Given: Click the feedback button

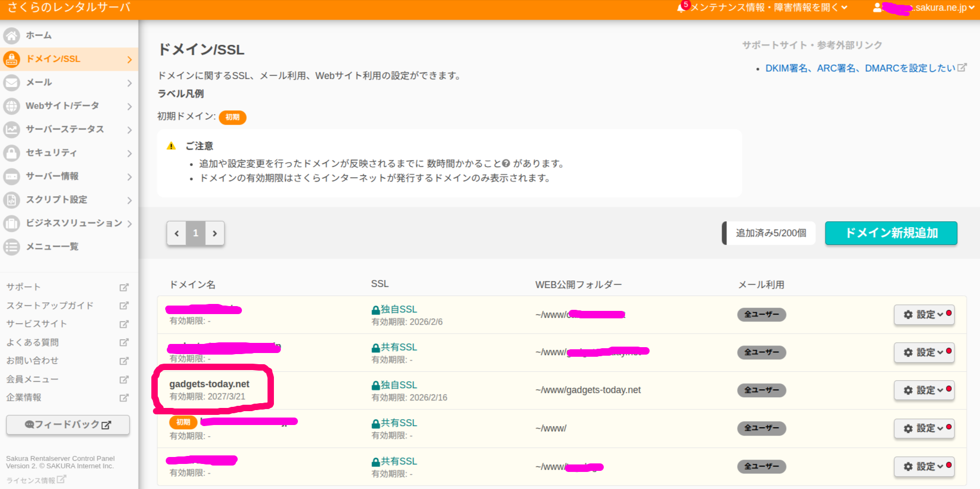Looking at the screenshot, I should [68, 425].
